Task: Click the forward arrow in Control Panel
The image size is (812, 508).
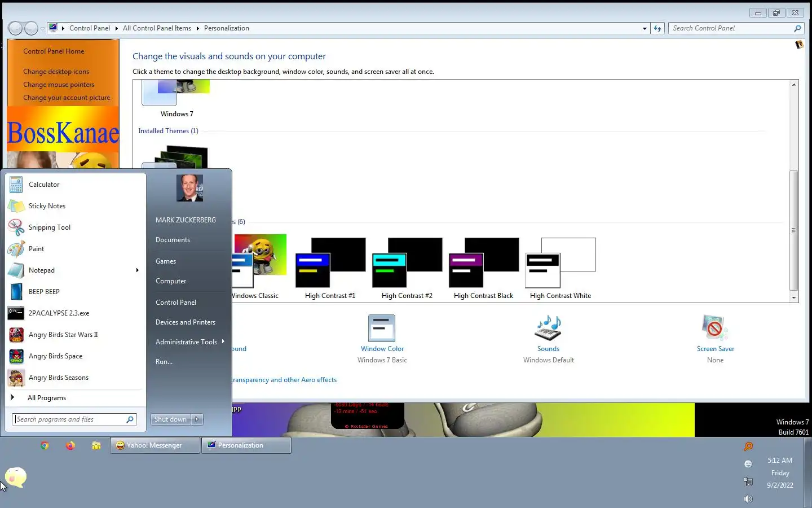Action: click(x=31, y=28)
